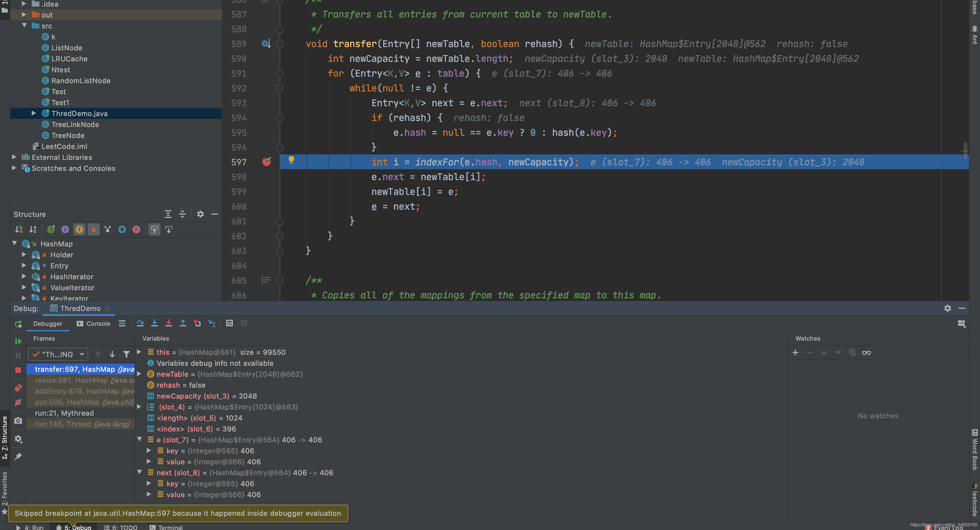
Task: Stop the debug session with red square
Action: click(18, 370)
